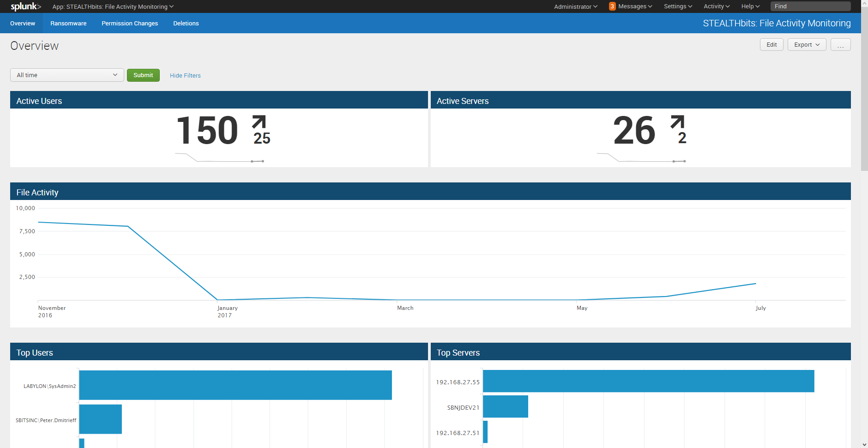Click the November 2016 axis label
The width and height of the screenshot is (868, 448).
52,312
